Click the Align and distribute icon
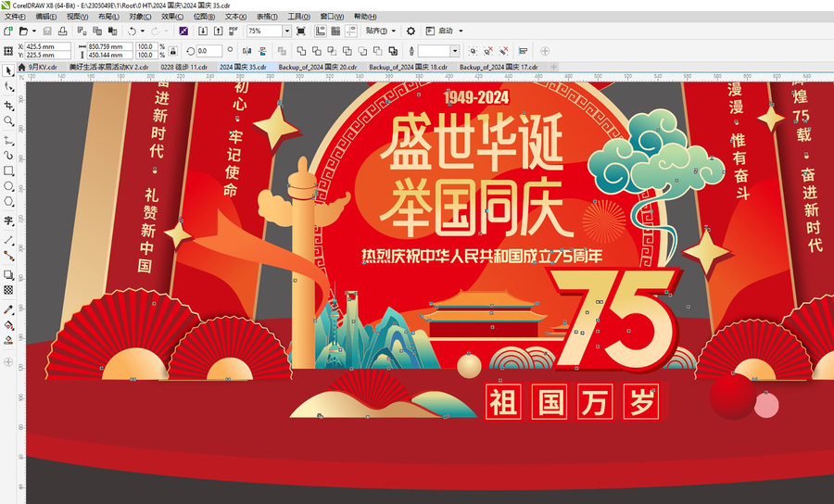834x504 pixels. click(x=523, y=51)
